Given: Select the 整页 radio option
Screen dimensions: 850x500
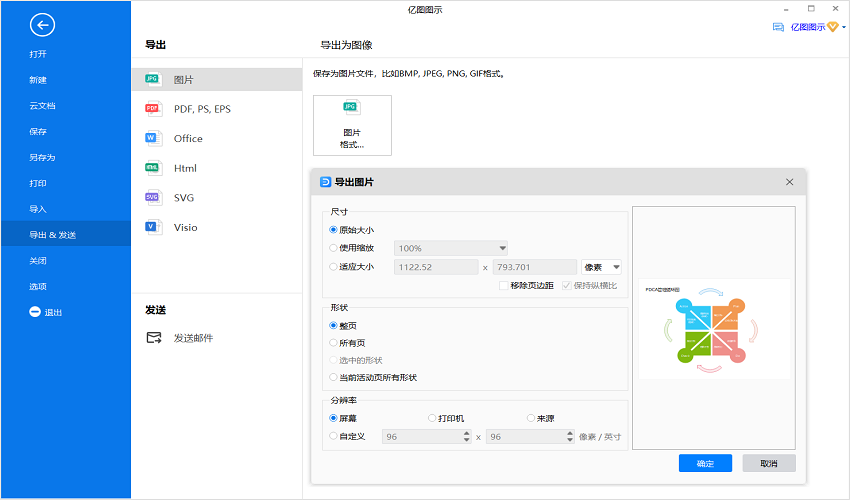Looking at the screenshot, I should [x=333, y=325].
